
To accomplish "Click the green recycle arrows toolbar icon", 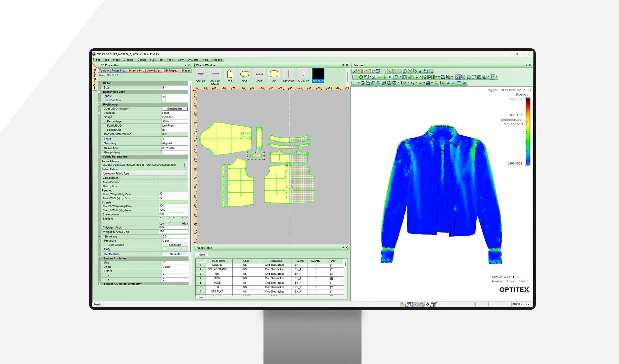I will tap(361, 77).
